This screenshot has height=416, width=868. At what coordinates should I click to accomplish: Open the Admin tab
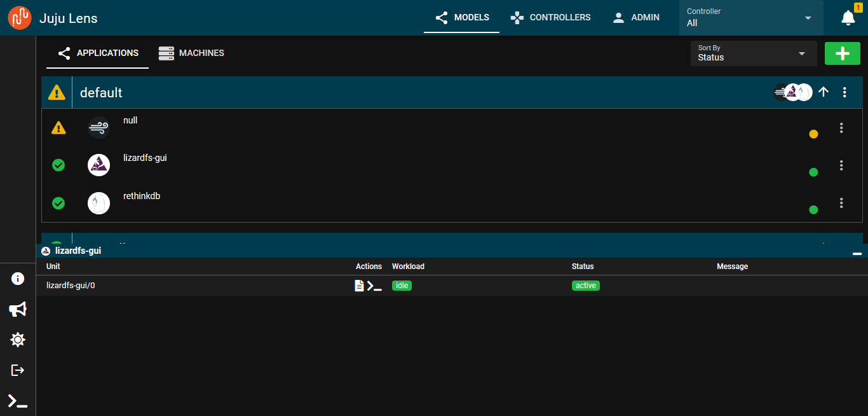(635, 17)
